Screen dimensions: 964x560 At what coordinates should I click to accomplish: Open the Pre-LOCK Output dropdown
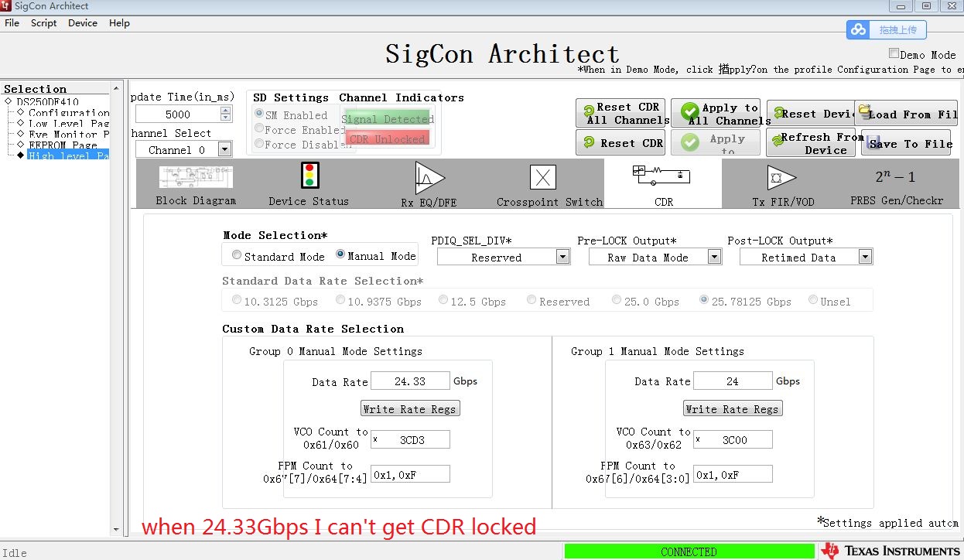pos(714,257)
